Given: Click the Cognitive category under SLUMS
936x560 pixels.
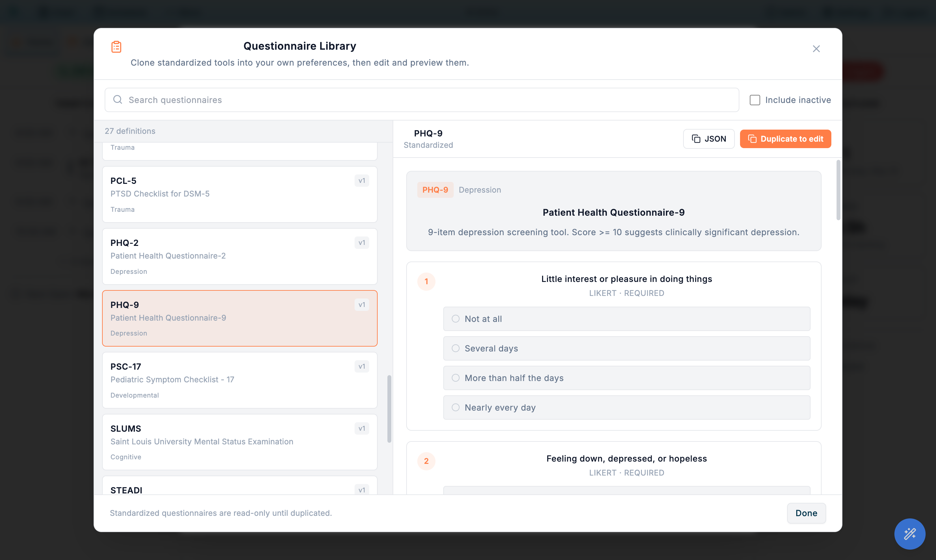Looking at the screenshot, I should pyautogui.click(x=126, y=457).
